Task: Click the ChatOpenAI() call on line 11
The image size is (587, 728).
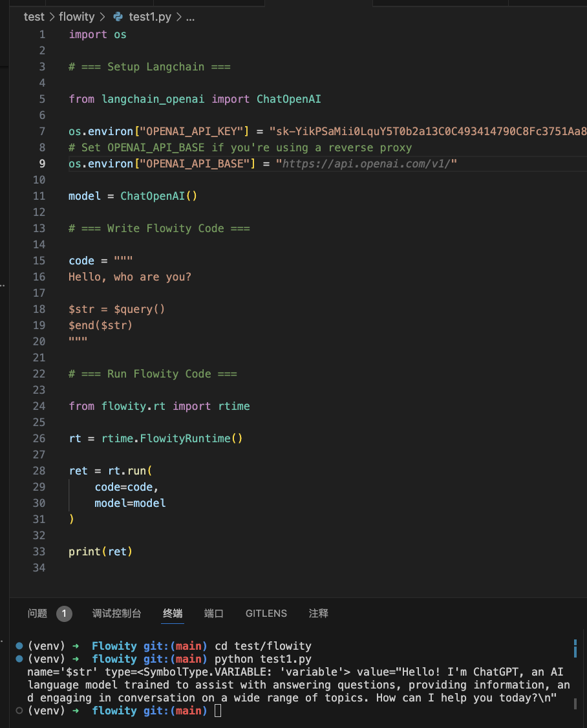Action: [x=158, y=196]
